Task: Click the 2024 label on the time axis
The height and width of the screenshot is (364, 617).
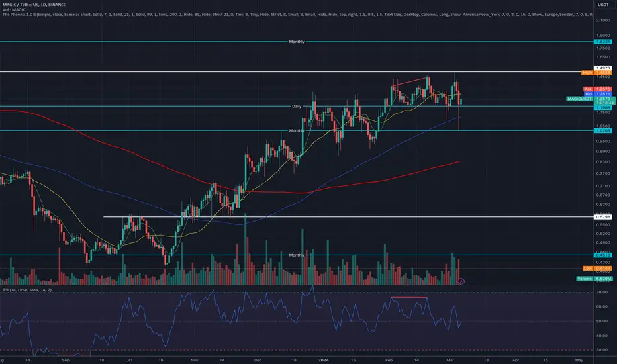Action: click(x=323, y=360)
